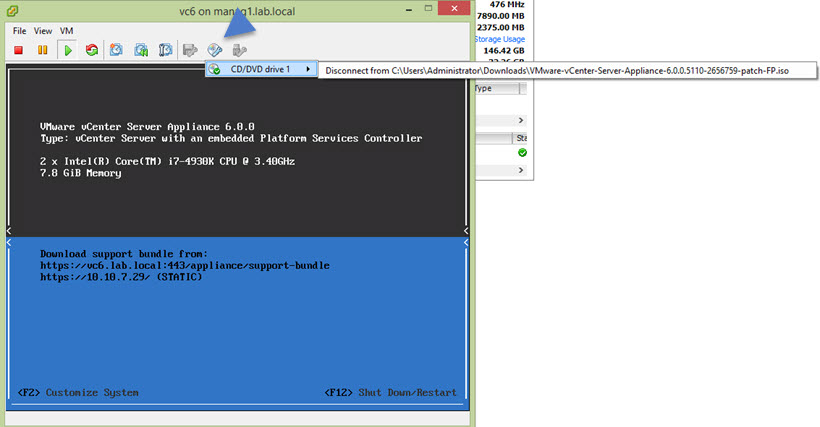Screen dimensions: 820x427
Task: Click the red Power Off toolbar icon
Action: coord(18,50)
